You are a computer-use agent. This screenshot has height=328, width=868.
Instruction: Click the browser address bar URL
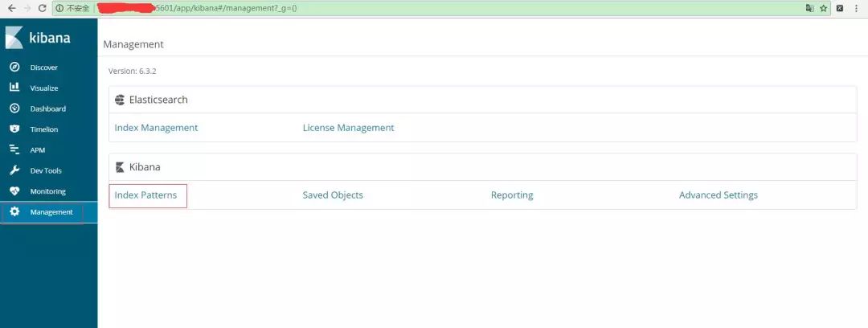pos(440,8)
